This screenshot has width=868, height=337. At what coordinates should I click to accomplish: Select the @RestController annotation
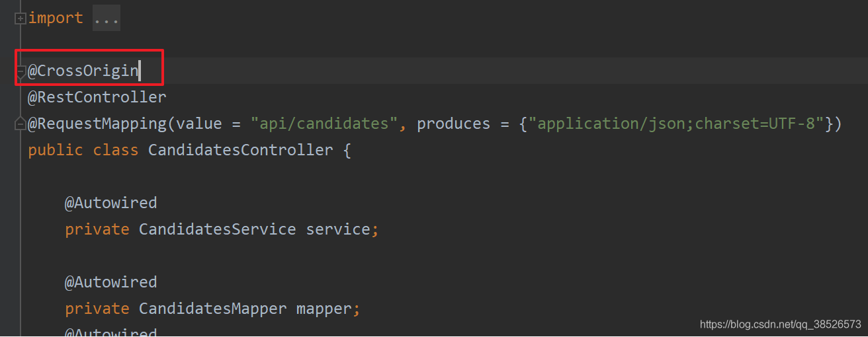[97, 97]
